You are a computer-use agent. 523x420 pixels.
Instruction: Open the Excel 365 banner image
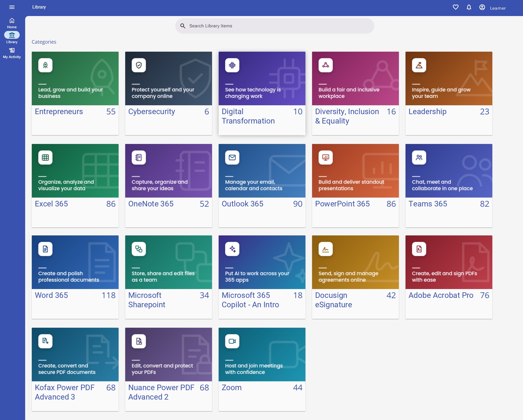[x=75, y=171]
